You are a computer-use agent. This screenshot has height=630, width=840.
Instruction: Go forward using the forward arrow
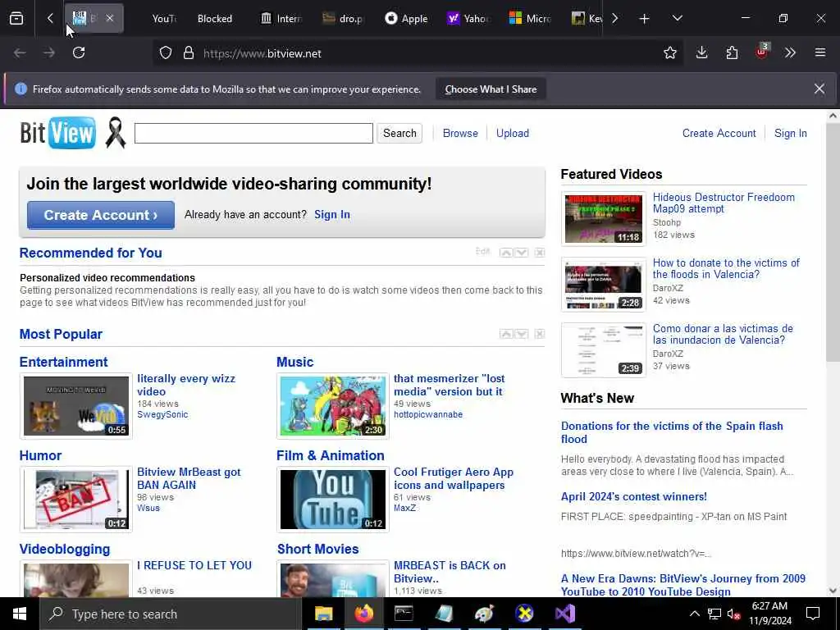tap(49, 53)
